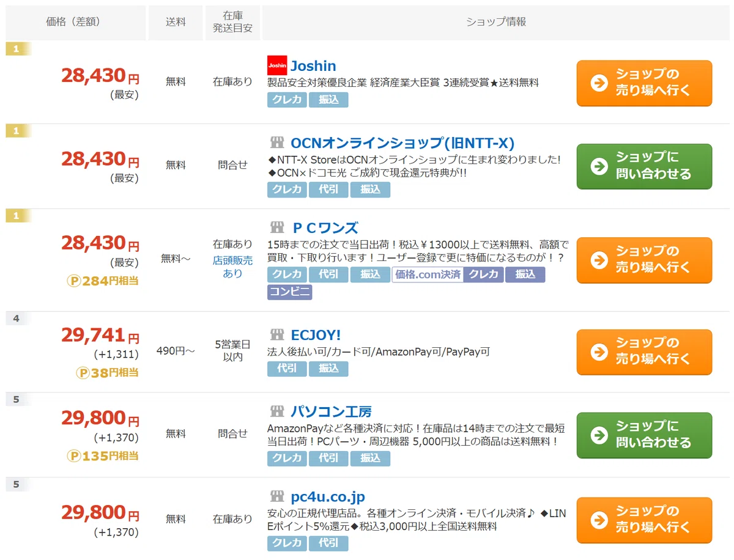Click the shop icon beside OCNオンラインショップ
734x560 pixels.
point(277,143)
